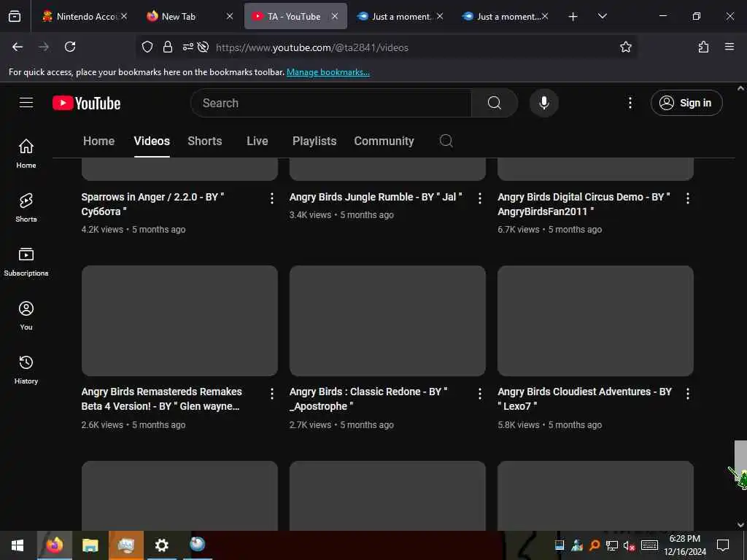Open Firefox application menu

pyautogui.click(x=729, y=47)
